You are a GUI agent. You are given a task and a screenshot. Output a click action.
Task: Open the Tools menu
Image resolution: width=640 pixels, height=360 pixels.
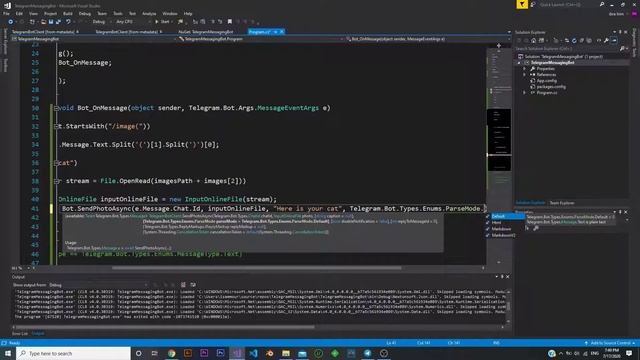(118, 13)
